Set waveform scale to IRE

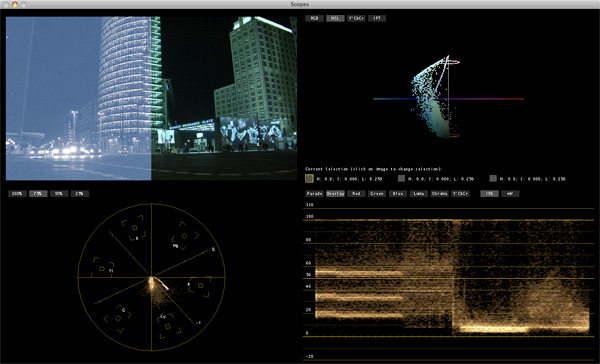coord(489,194)
